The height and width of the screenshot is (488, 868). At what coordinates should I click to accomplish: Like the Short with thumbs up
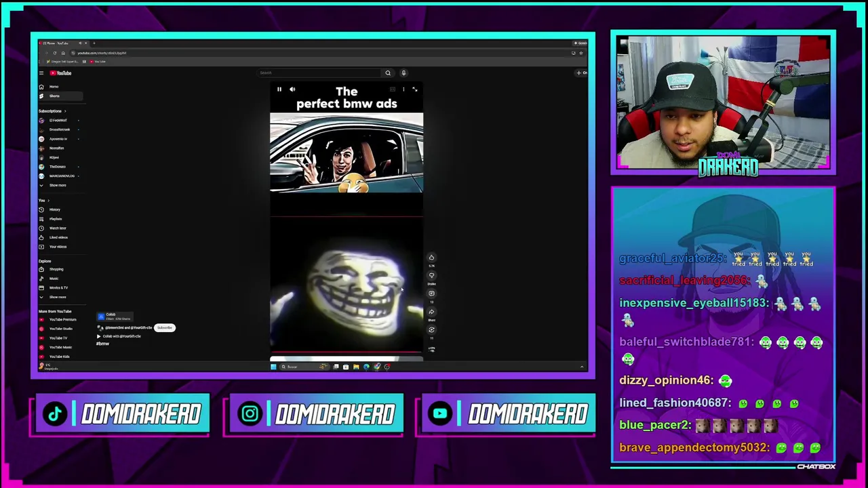[x=431, y=258]
